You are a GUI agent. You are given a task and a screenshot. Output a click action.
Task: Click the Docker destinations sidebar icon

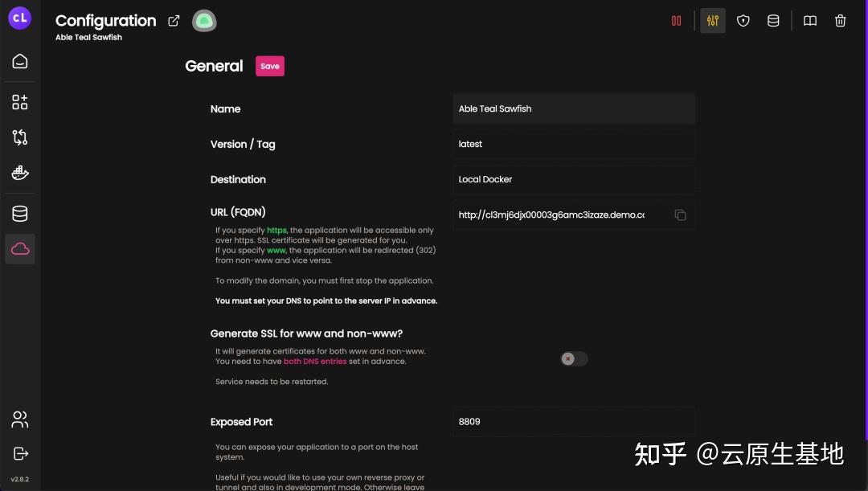coord(20,172)
